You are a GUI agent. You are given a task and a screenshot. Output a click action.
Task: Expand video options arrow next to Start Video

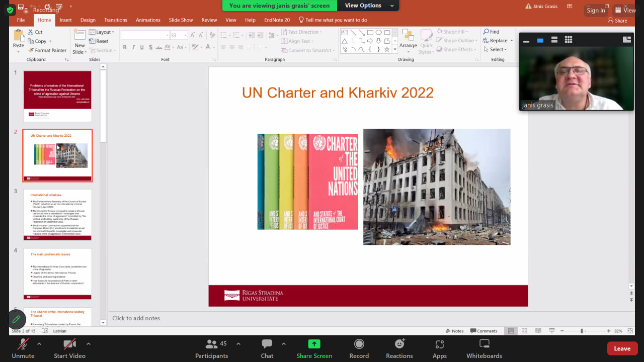[x=89, y=344]
